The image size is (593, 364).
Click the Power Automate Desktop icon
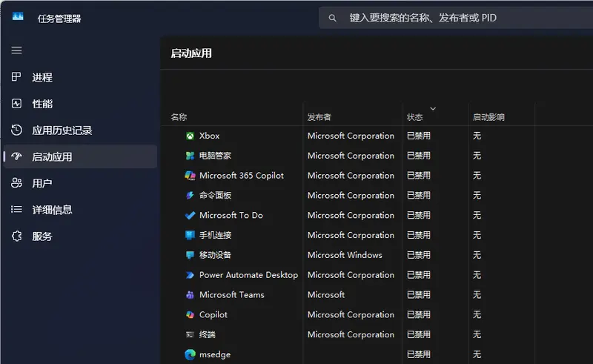(190, 275)
